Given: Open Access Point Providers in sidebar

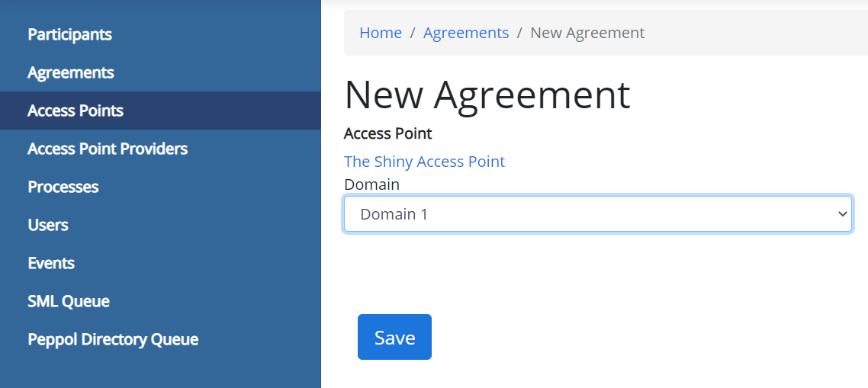Looking at the screenshot, I should [x=108, y=149].
